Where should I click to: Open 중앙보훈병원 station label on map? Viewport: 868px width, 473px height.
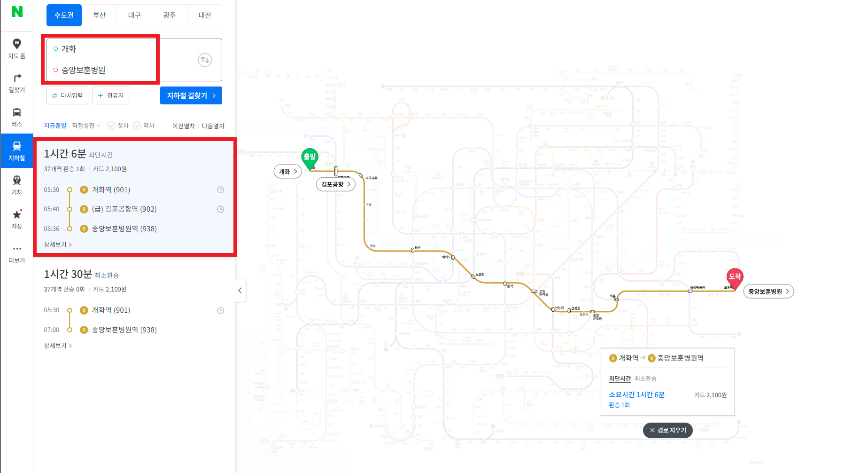768,292
